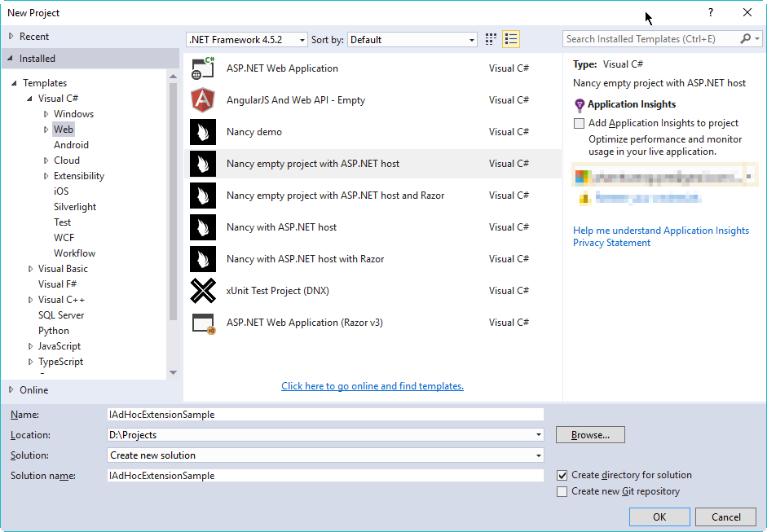Viewport: 767px width, 532px height.
Task: Select AngularJS And Web API - Empty text
Action: 295,99
